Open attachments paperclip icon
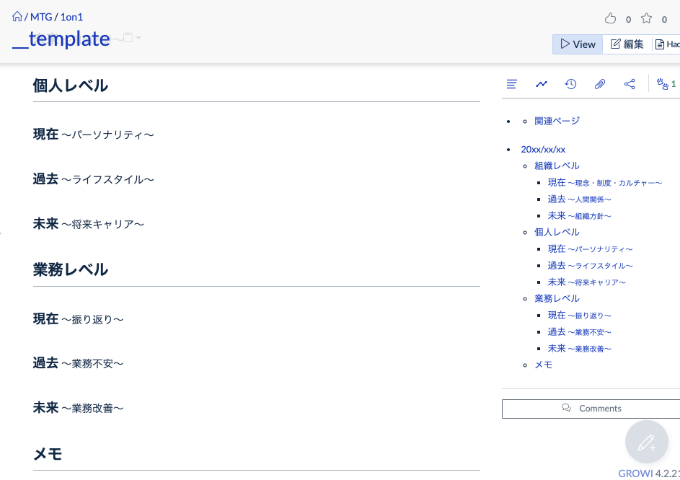The image size is (680, 480). tap(600, 84)
